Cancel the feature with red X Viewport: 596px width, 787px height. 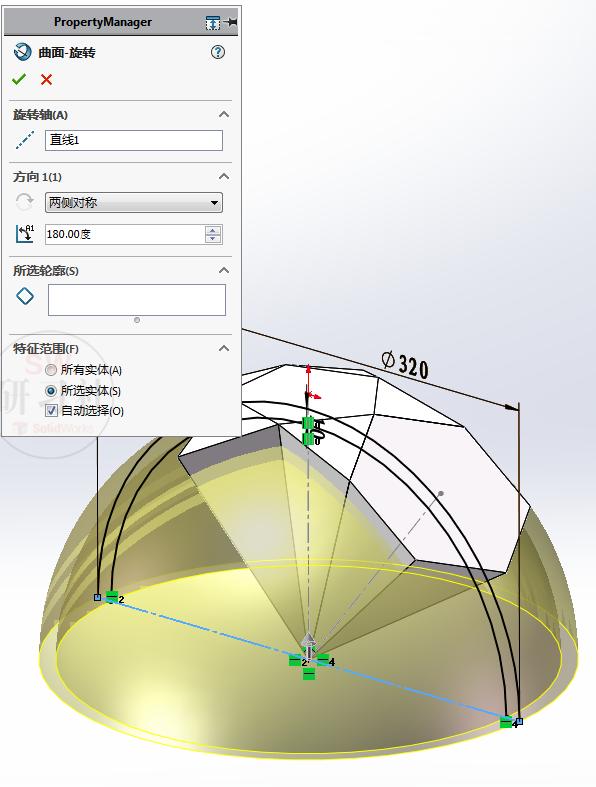47,79
